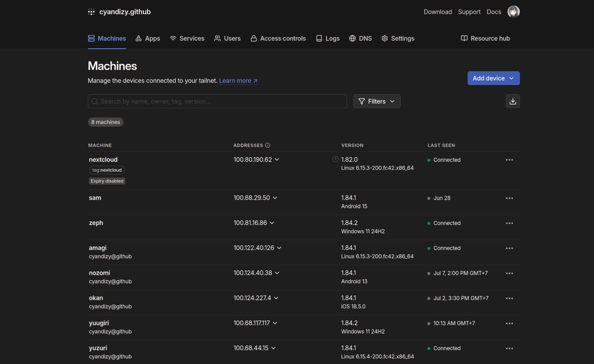Expand addresses for nozomi 100.124.40.38
The width and height of the screenshot is (594, 364).
tap(277, 273)
